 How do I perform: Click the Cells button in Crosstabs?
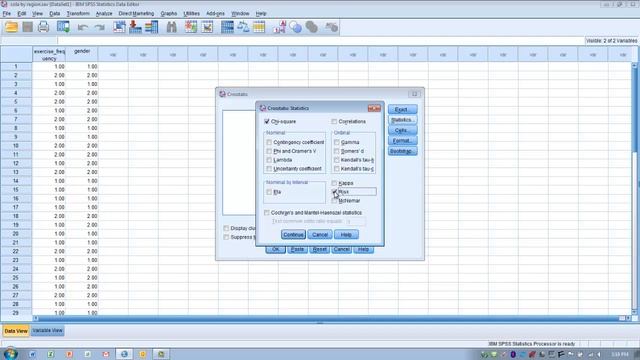[402, 130]
